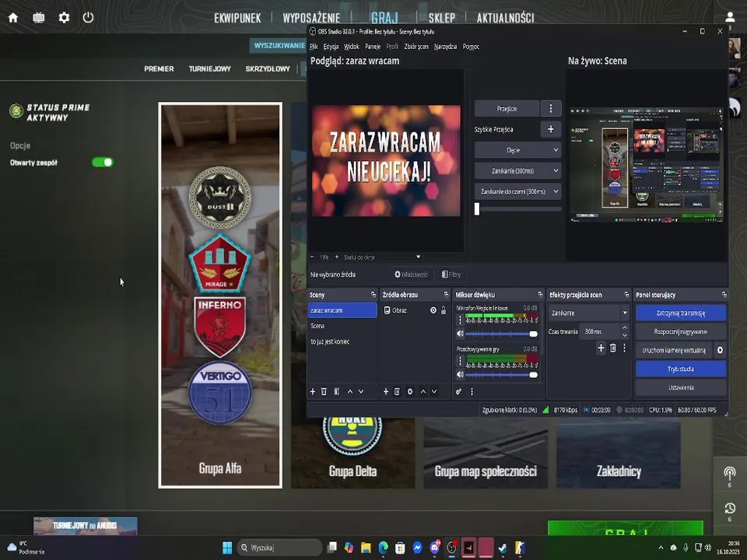Click CS2 broadcast antenna icon on right
The image size is (747, 560).
click(729, 474)
